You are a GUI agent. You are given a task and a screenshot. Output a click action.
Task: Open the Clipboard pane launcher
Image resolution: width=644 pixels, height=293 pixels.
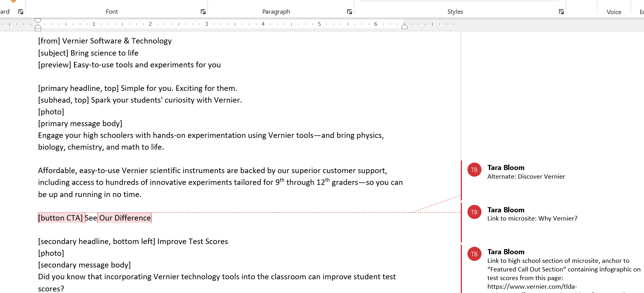pyautogui.click(x=21, y=12)
